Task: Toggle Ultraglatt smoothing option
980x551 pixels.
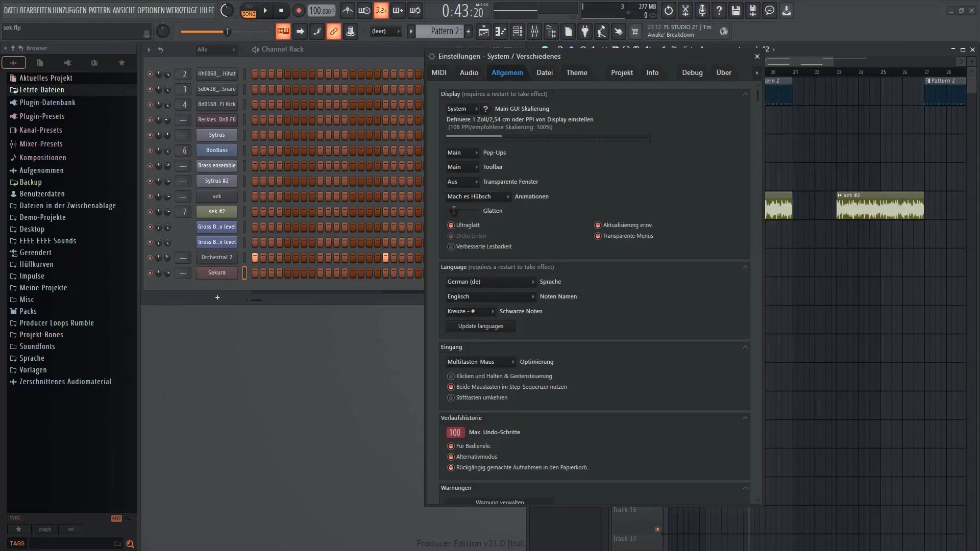Action: coord(451,224)
